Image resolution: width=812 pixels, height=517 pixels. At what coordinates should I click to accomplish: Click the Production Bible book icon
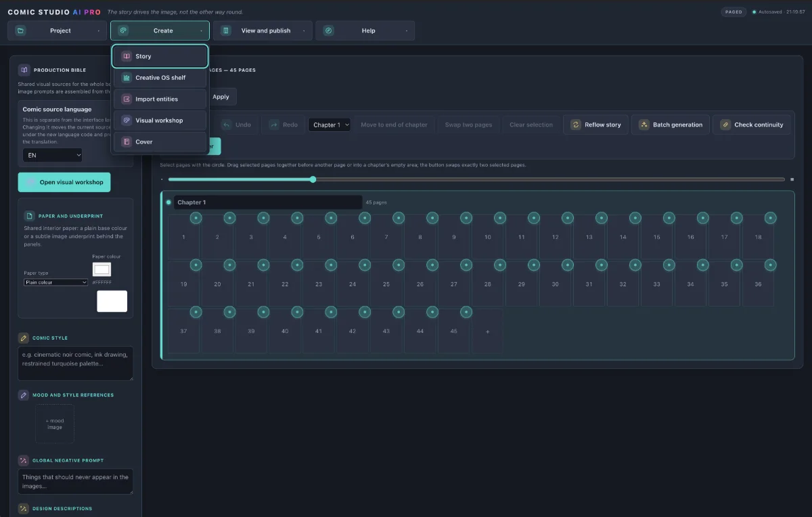coord(24,70)
